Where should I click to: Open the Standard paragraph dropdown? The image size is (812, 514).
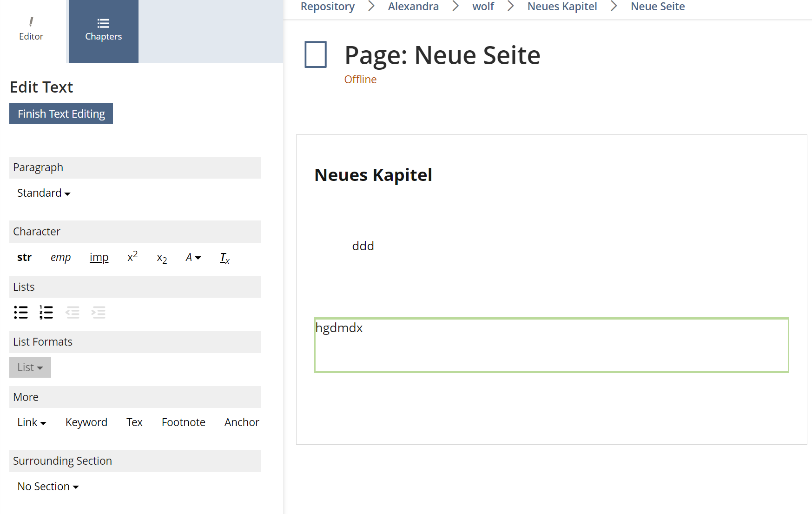pos(44,193)
